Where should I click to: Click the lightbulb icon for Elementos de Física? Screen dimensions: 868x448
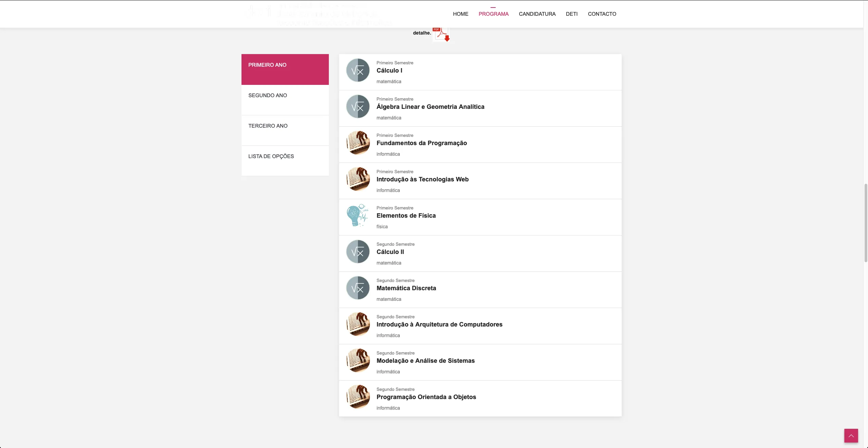coord(358,215)
